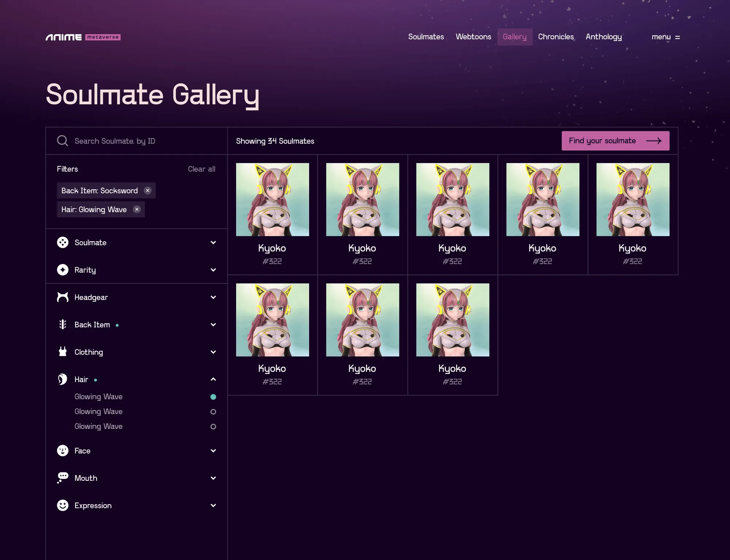
Task: Click the Soulmate filter category icon
Action: tap(63, 242)
